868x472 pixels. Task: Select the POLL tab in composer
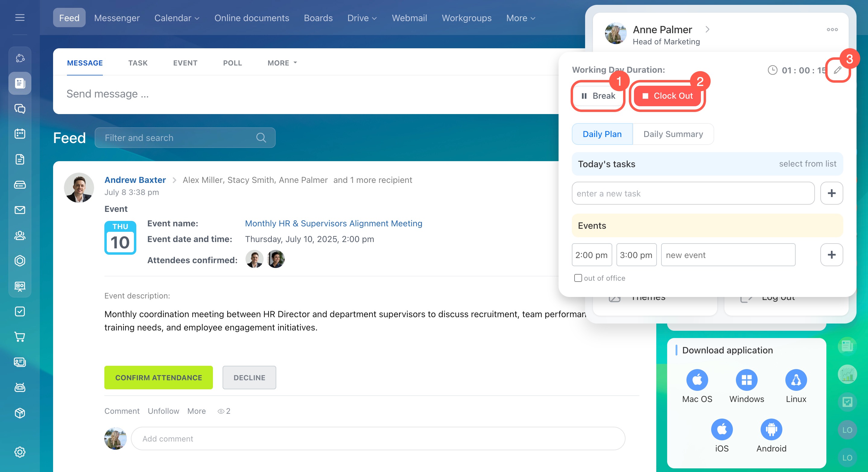point(232,63)
